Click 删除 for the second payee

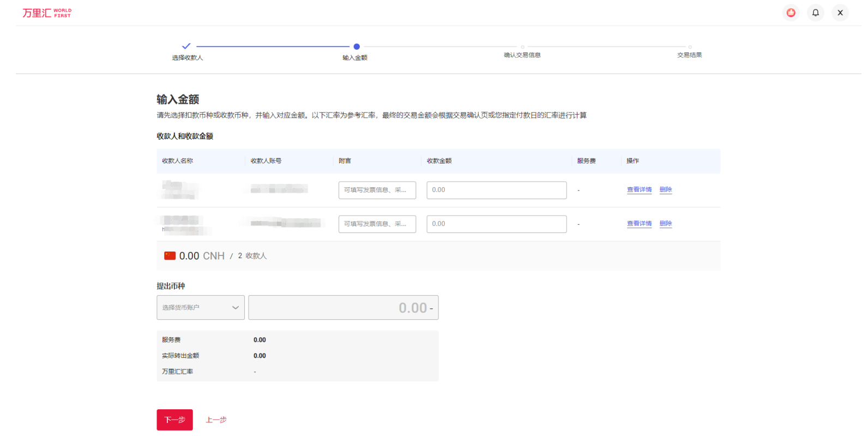[665, 224]
